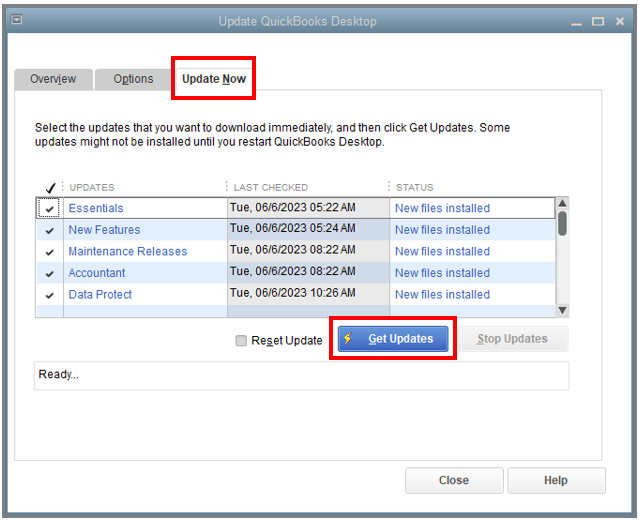Click the Get Updates button
Screen dimensions: 639x521
(x=393, y=339)
